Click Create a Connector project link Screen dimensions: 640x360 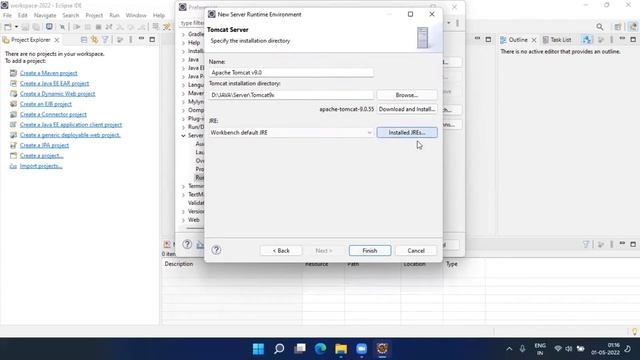click(x=53, y=114)
